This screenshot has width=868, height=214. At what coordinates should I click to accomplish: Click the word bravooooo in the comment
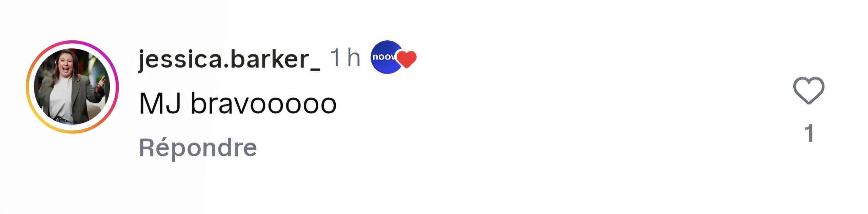[263, 103]
